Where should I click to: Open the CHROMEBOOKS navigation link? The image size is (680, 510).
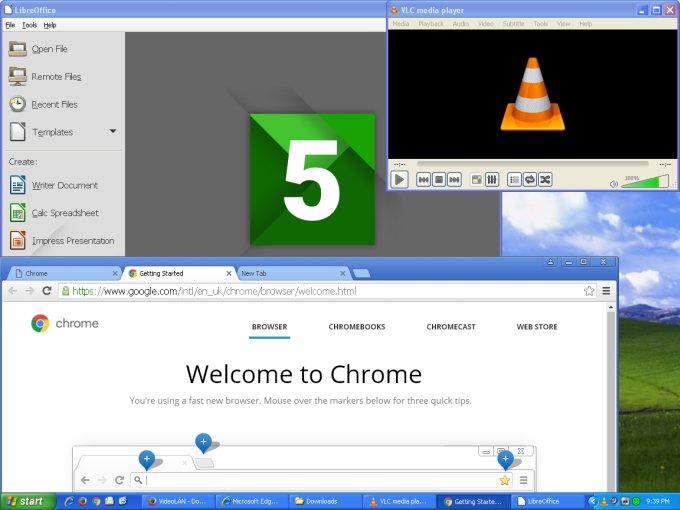click(x=356, y=327)
